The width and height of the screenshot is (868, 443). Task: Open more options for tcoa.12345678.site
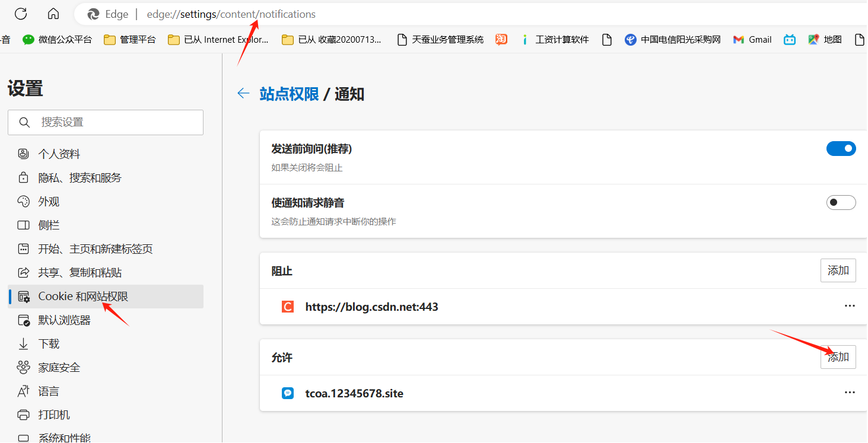point(850,393)
